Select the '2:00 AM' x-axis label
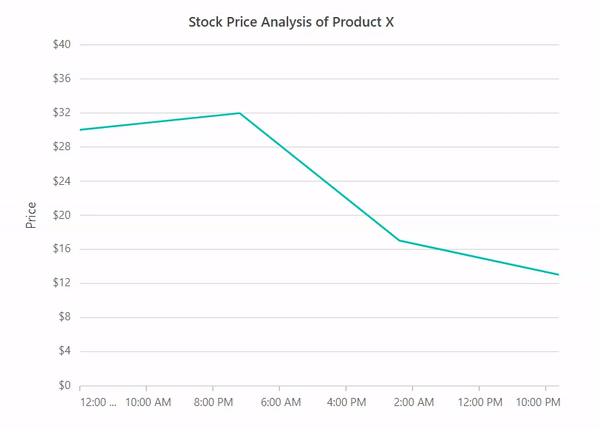Viewport: 600px width, 429px height. click(x=412, y=402)
